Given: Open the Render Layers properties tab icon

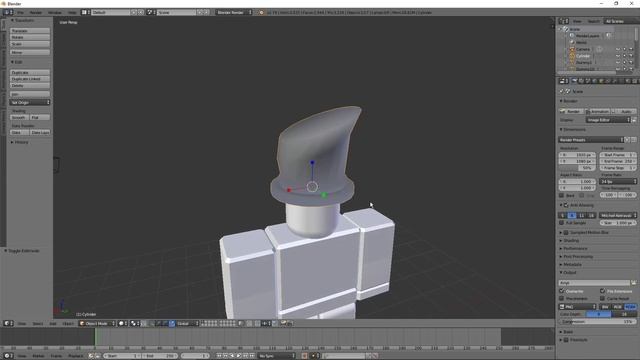Looking at the screenshot, I should pos(581,81).
